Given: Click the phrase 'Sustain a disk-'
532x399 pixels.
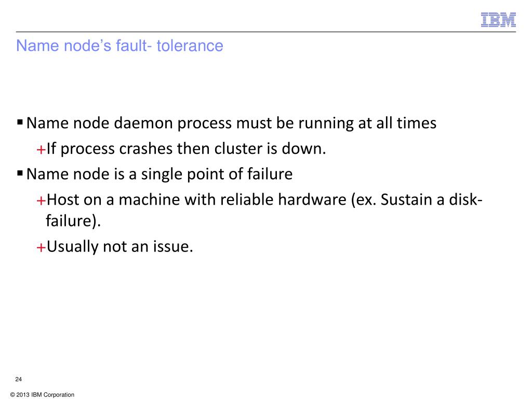Looking at the screenshot, I should point(432,199).
